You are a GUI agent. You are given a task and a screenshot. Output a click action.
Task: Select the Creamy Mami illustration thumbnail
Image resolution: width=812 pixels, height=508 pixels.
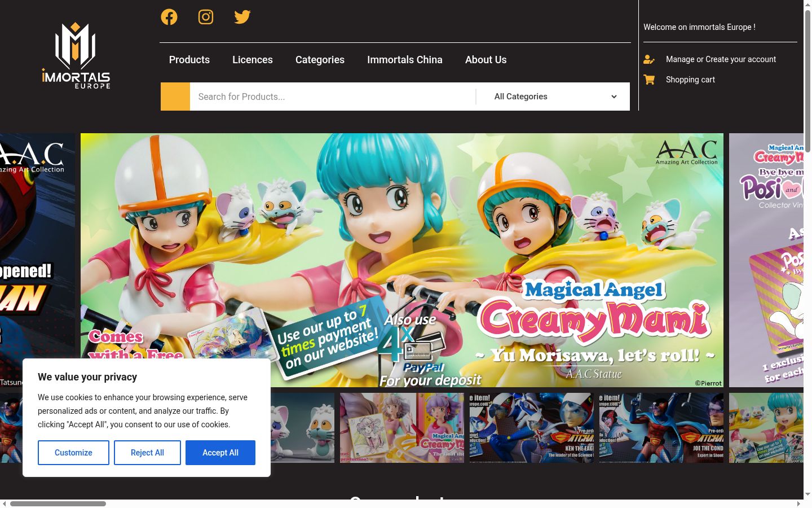[x=402, y=428]
